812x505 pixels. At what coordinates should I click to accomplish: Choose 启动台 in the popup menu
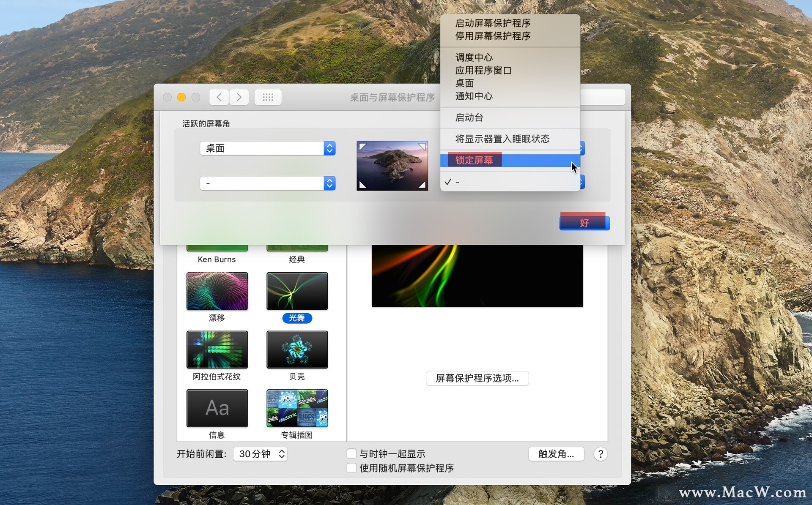coord(469,117)
